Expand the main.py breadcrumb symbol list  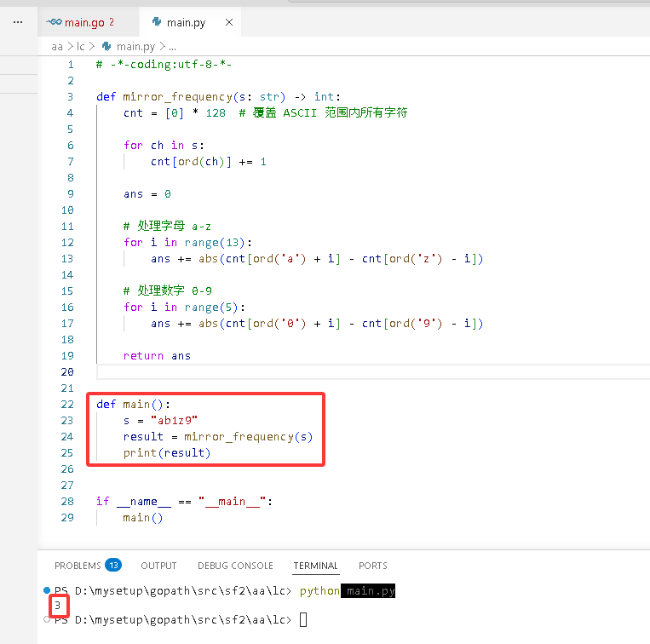[135, 46]
